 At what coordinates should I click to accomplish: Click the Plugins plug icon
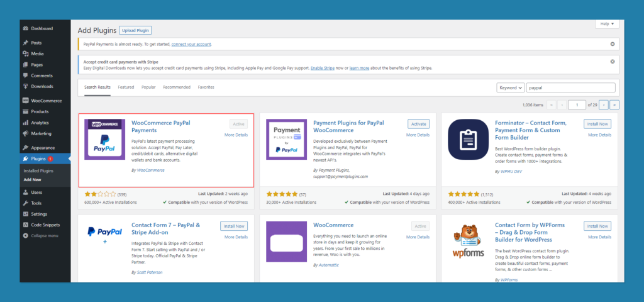coord(25,159)
